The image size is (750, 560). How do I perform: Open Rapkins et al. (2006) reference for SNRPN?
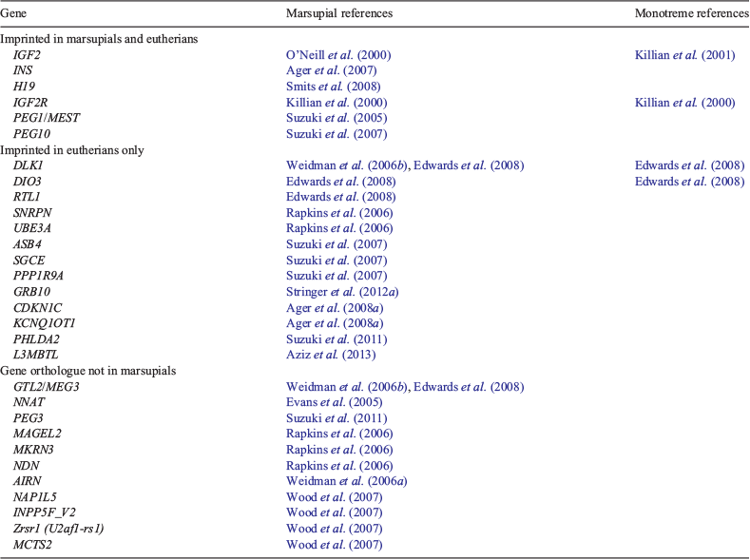[x=339, y=213]
